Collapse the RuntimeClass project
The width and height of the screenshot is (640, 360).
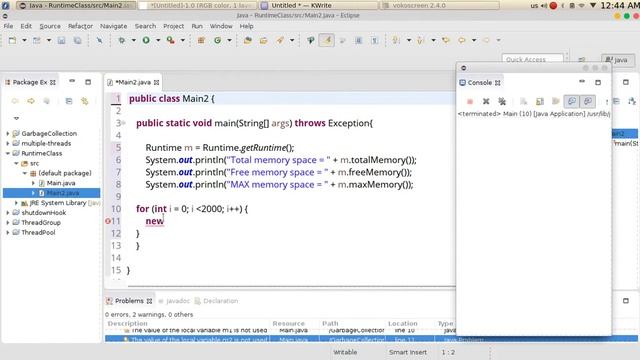7,153
